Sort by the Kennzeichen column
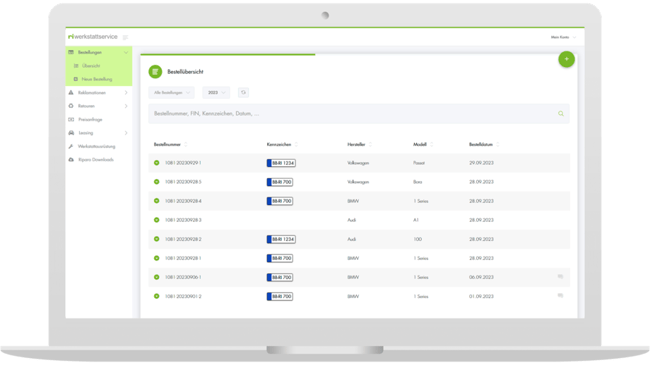The height and width of the screenshot is (365, 650). 282,144
